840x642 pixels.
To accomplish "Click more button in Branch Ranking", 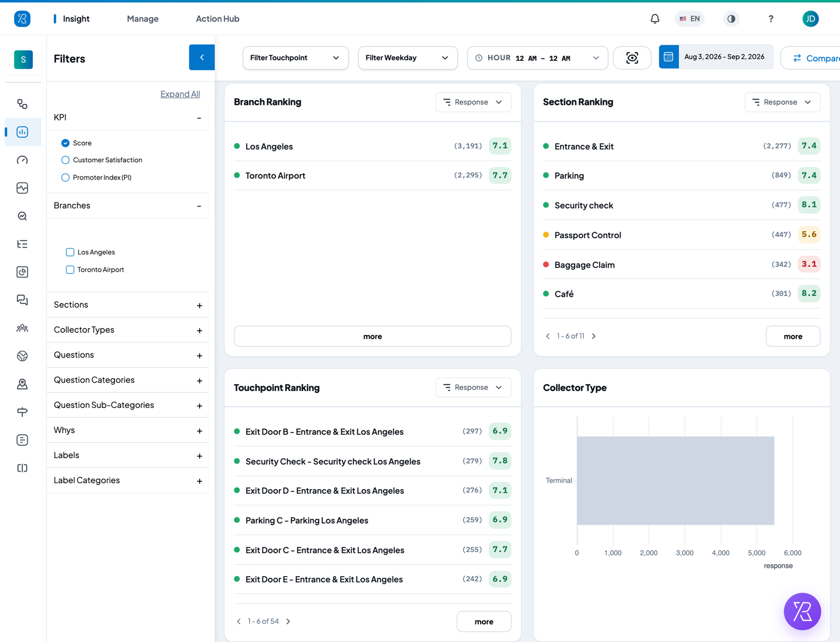I will (x=373, y=336).
